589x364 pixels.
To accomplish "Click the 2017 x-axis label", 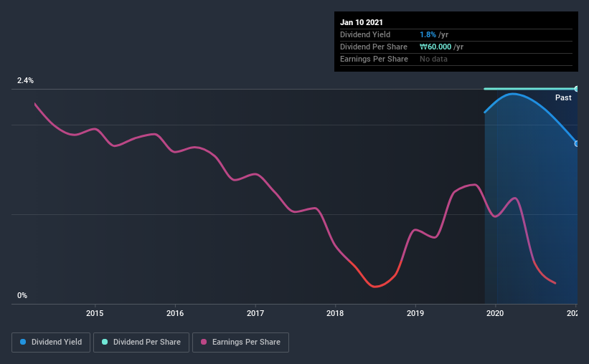I will [x=255, y=313].
